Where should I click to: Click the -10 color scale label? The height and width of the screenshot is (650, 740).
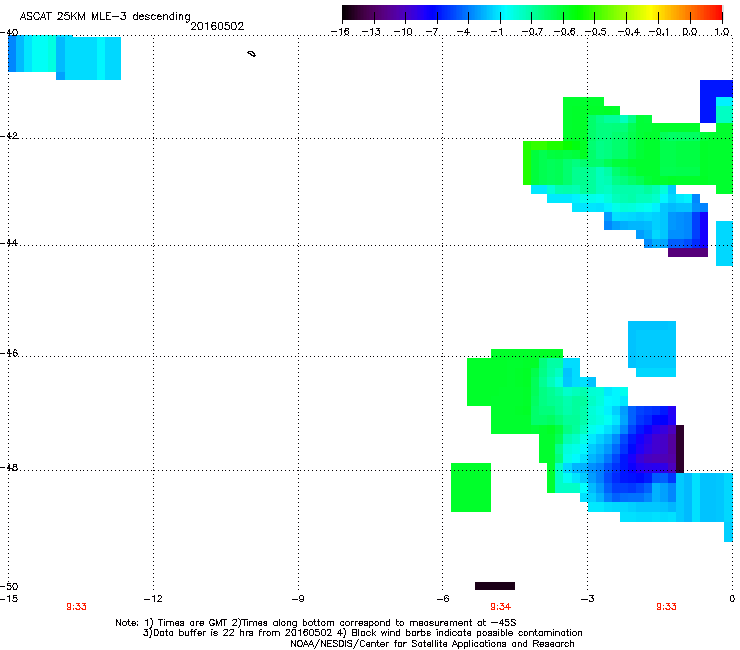(x=403, y=32)
